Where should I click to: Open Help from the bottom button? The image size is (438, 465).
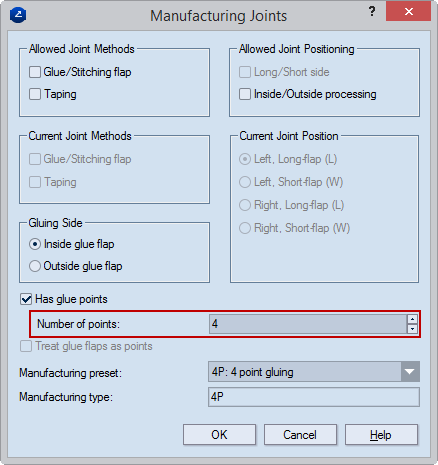coord(381,435)
